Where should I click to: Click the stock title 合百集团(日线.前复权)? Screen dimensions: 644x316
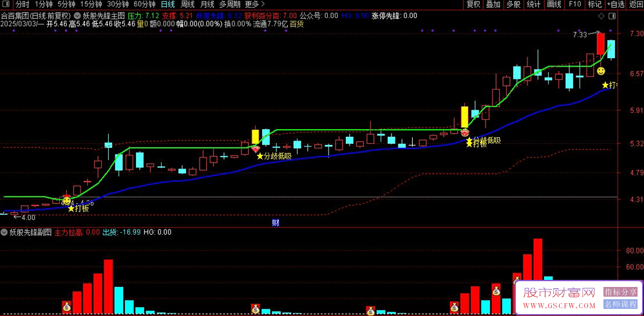tap(35, 16)
